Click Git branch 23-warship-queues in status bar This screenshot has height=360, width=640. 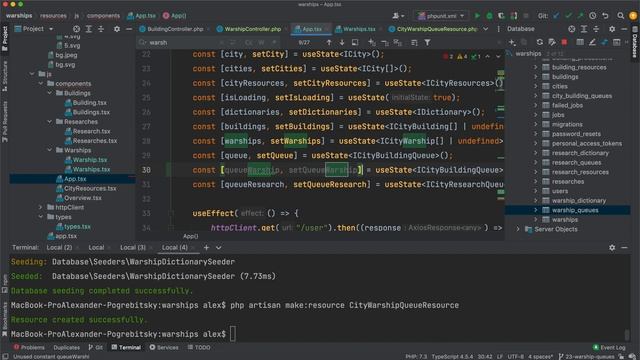(586, 356)
